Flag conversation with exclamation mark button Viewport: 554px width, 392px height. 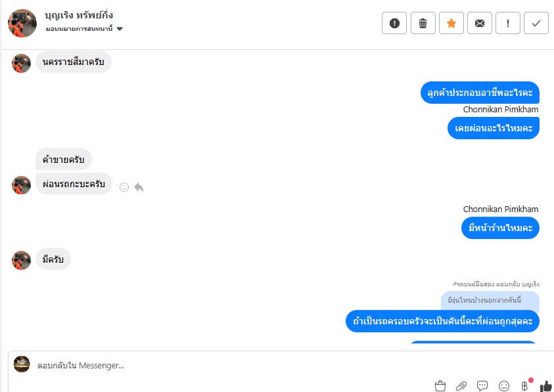coord(508,23)
